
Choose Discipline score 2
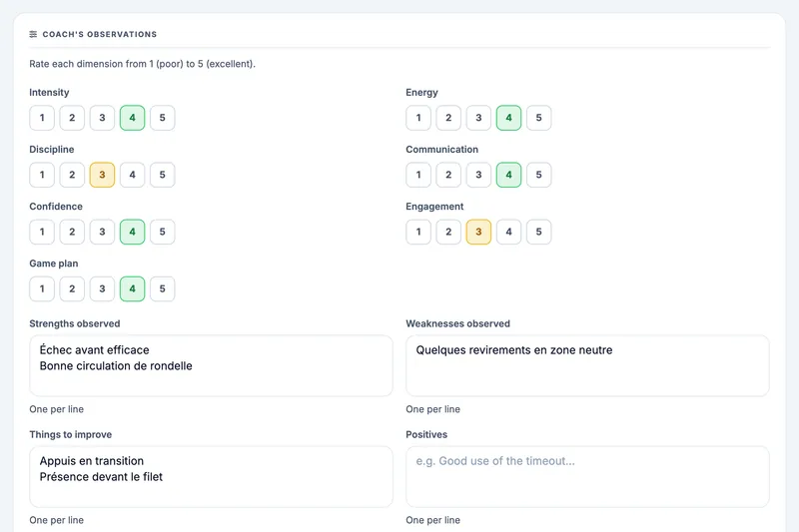click(x=72, y=175)
